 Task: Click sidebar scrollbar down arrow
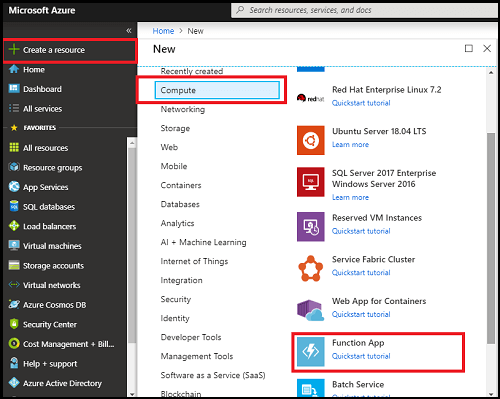[x=132, y=394]
